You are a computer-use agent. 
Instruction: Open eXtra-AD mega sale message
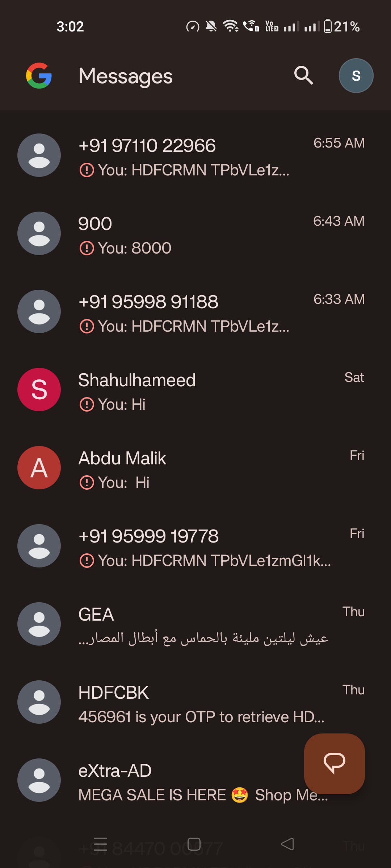pyautogui.click(x=181, y=781)
